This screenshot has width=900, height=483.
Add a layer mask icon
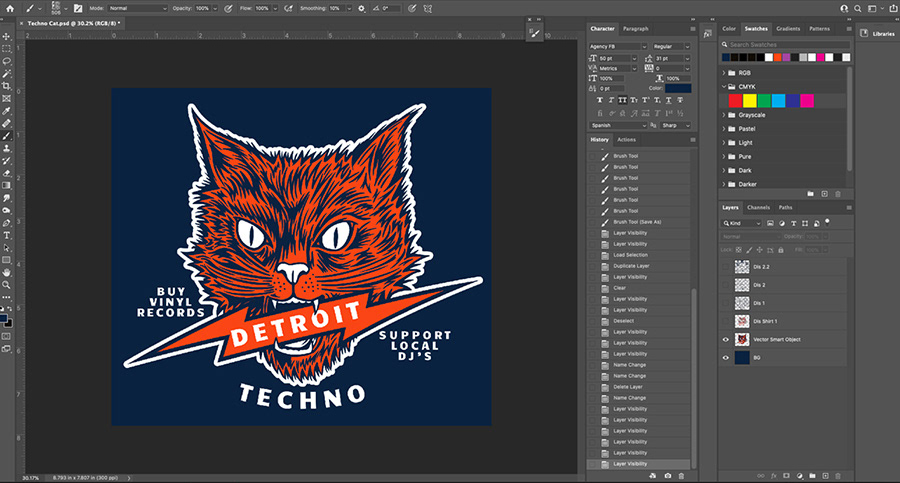786,476
